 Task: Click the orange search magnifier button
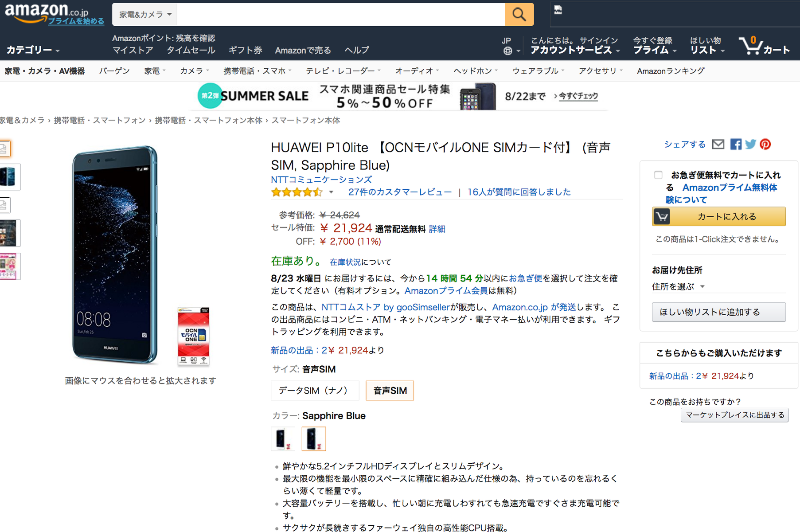[519, 14]
